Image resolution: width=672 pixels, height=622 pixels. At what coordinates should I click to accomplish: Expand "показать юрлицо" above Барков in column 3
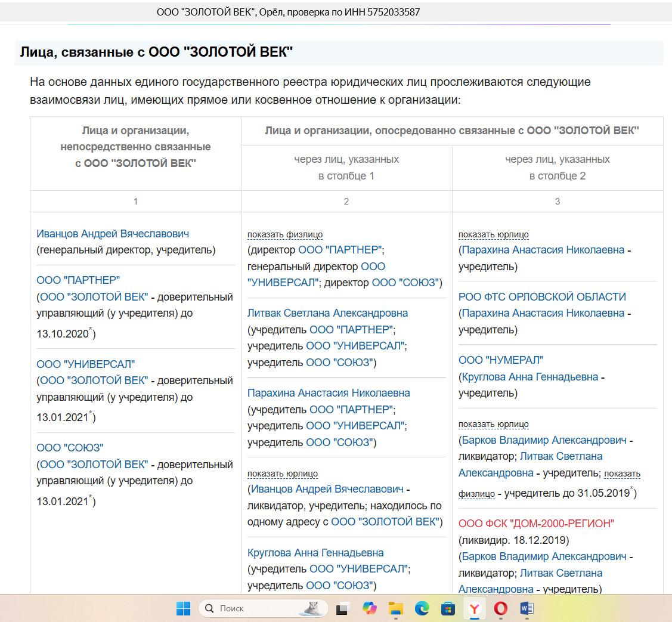(x=493, y=424)
